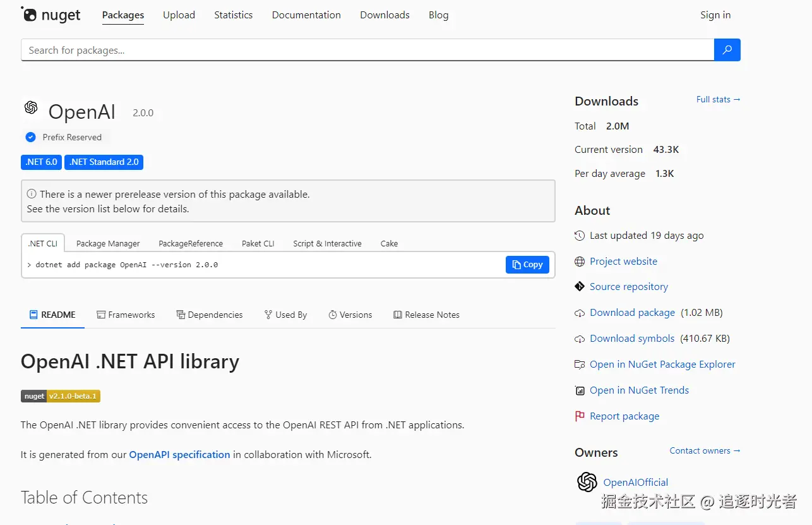Image resolution: width=812 pixels, height=525 pixels.
Task: Click the Sign in link
Action: pos(715,15)
